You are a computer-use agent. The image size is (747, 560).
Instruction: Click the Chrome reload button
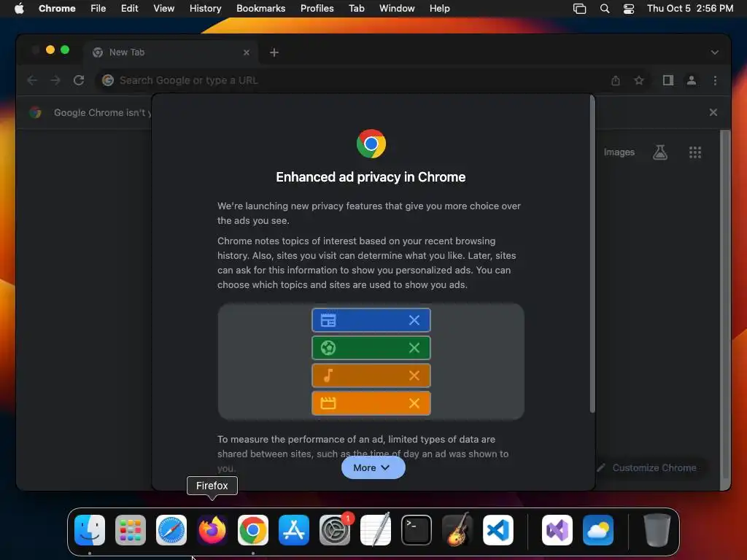[x=79, y=80]
